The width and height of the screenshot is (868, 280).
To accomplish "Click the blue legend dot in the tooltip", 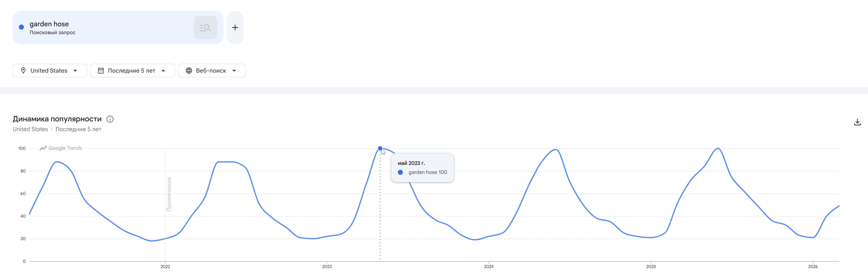I will [400, 172].
